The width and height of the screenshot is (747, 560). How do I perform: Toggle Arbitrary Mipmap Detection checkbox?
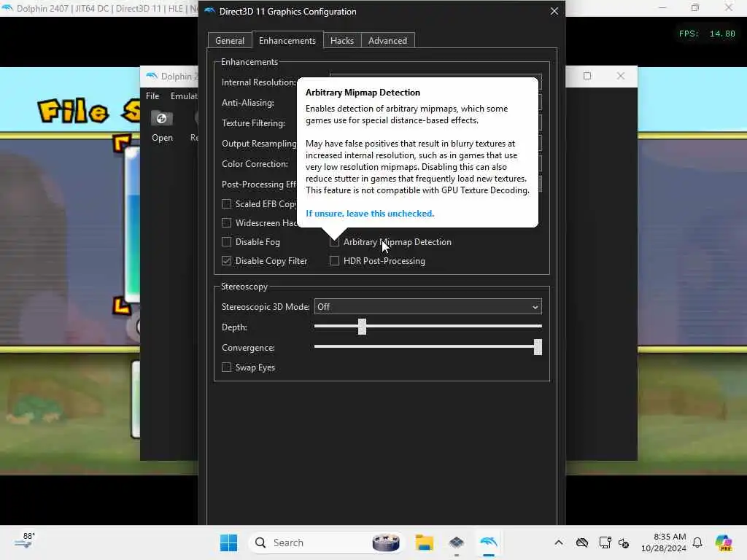tap(334, 242)
